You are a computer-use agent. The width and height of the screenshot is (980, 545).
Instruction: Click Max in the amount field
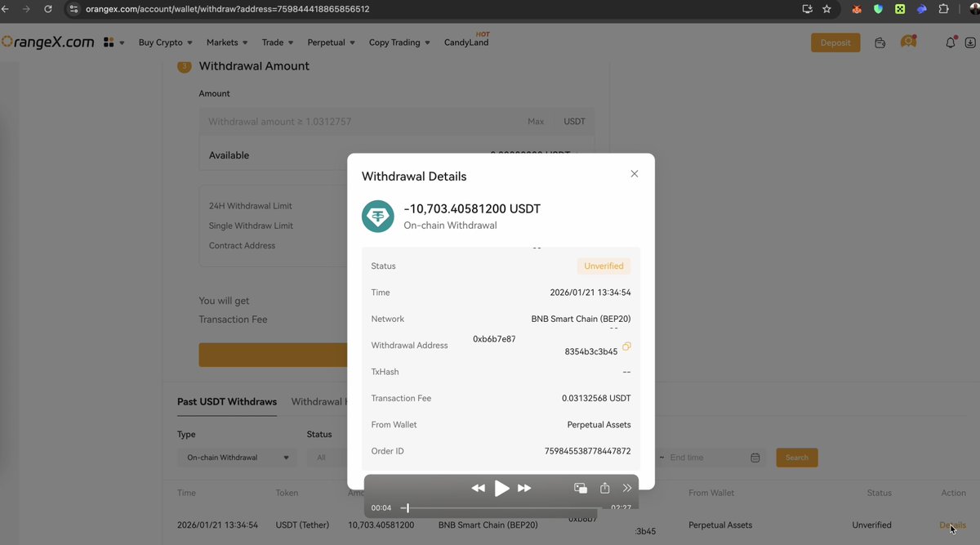536,122
